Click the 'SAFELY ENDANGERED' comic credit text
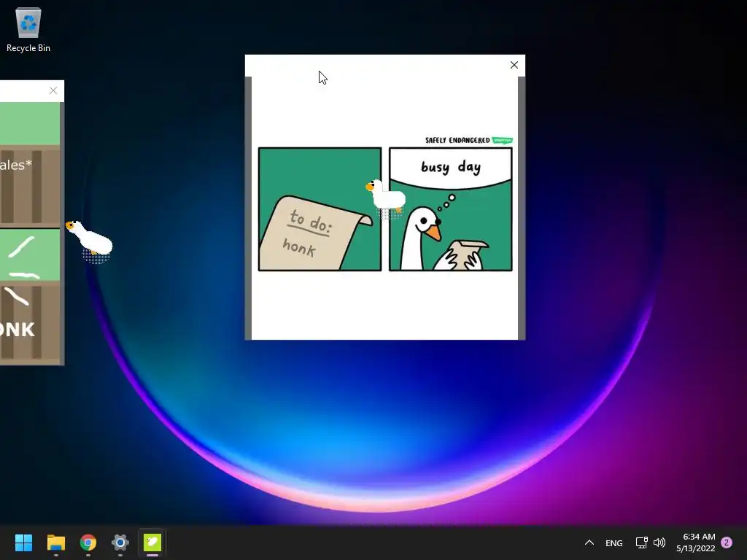 (457, 140)
